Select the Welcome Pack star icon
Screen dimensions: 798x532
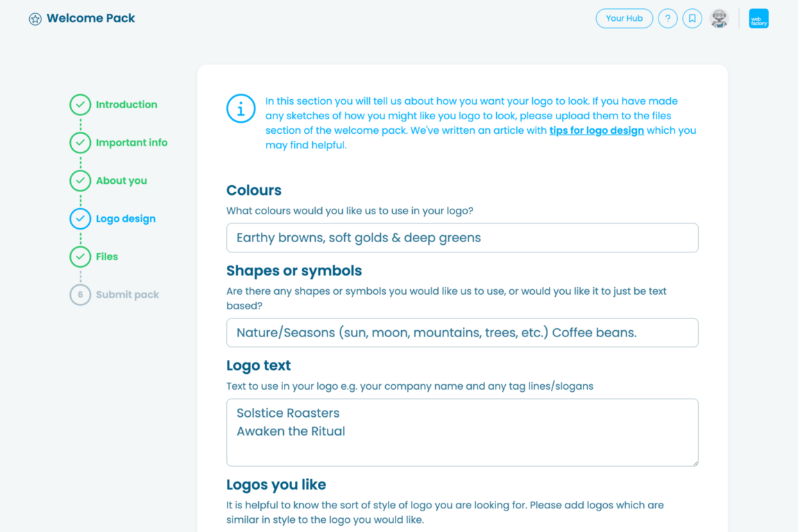pos(35,18)
